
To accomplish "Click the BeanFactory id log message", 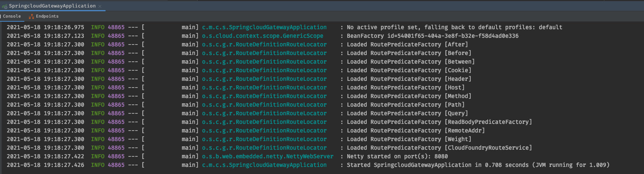I will pyautogui.click(x=433, y=36).
